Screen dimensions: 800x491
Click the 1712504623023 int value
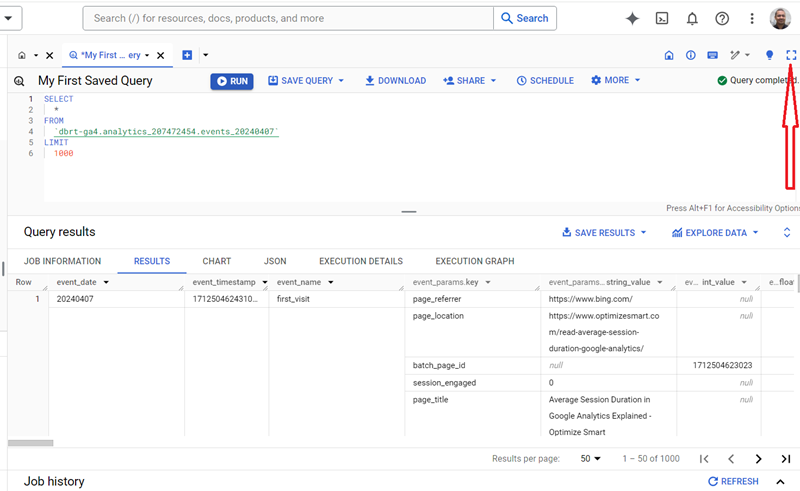722,365
